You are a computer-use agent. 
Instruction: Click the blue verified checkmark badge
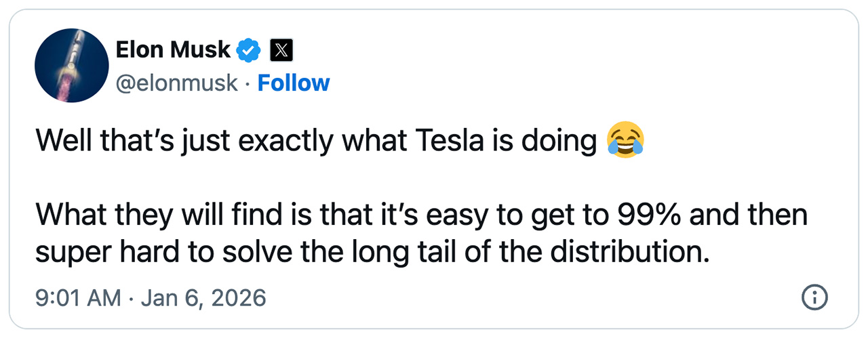[x=249, y=50]
